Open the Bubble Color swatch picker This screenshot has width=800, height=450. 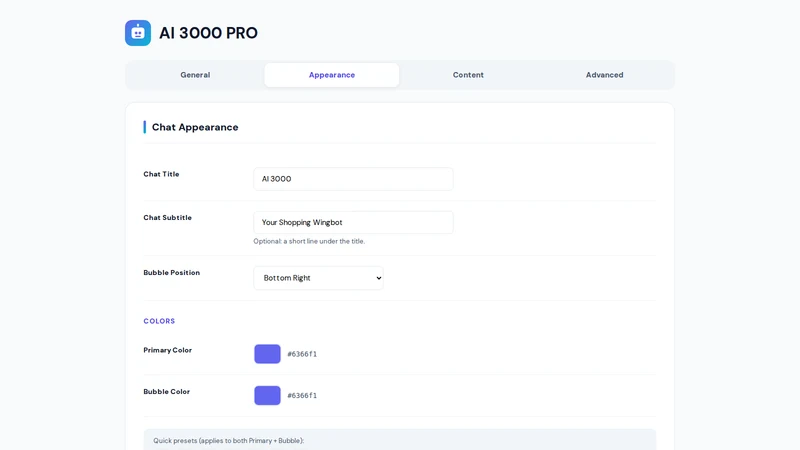pyautogui.click(x=267, y=395)
